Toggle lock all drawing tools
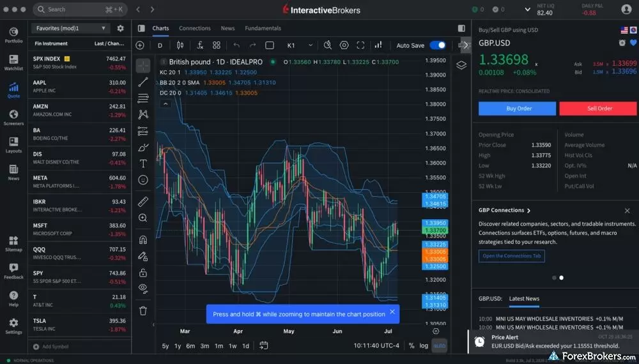This screenshot has width=639, height=364. click(x=143, y=273)
